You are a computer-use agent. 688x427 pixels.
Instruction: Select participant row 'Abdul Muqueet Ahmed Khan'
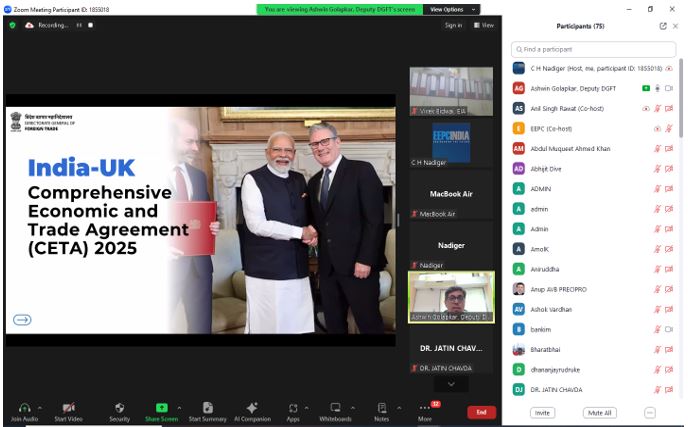(593, 149)
